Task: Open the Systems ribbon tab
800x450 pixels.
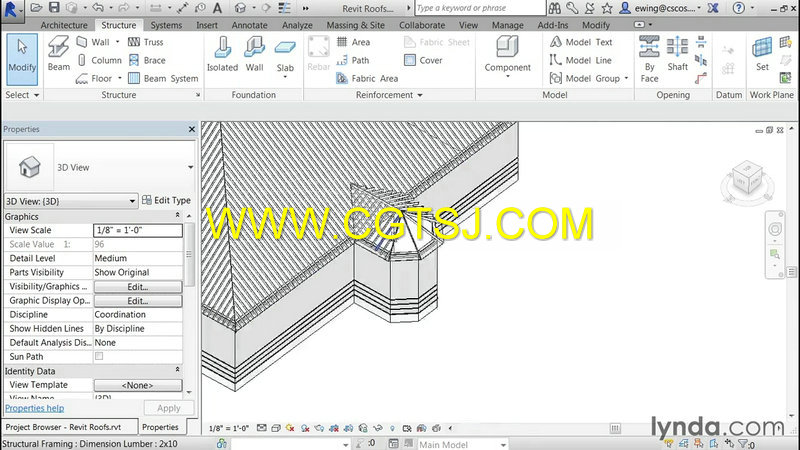Action: pos(166,25)
